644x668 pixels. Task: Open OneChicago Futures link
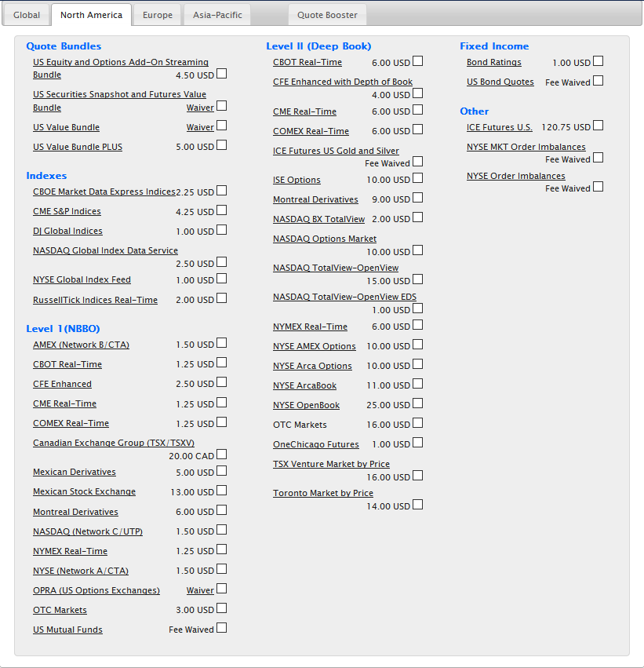tap(316, 444)
